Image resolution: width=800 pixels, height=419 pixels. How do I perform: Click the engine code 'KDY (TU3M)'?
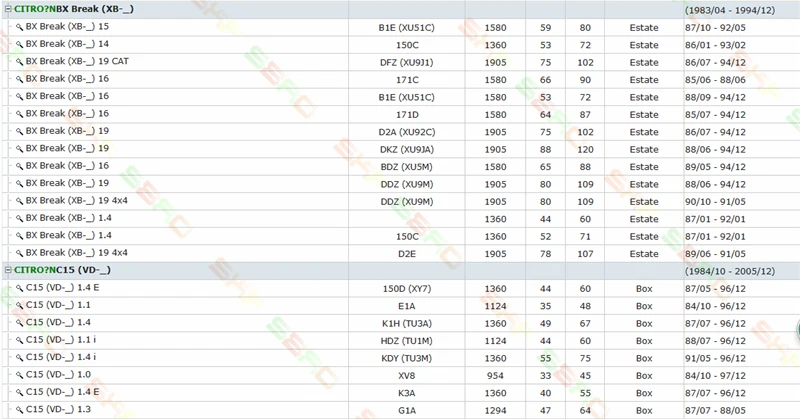[x=407, y=358]
